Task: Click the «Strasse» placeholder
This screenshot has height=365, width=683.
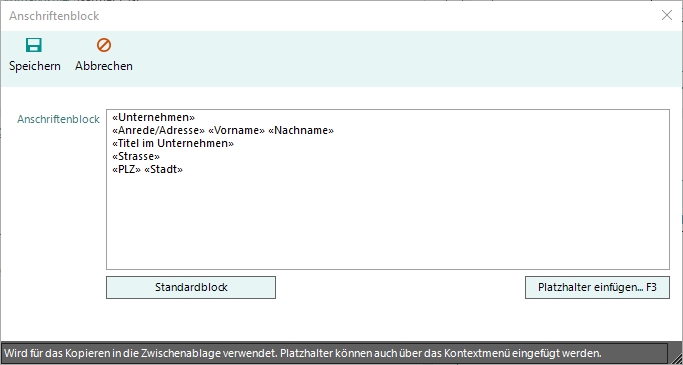Action: click(136, 156)
